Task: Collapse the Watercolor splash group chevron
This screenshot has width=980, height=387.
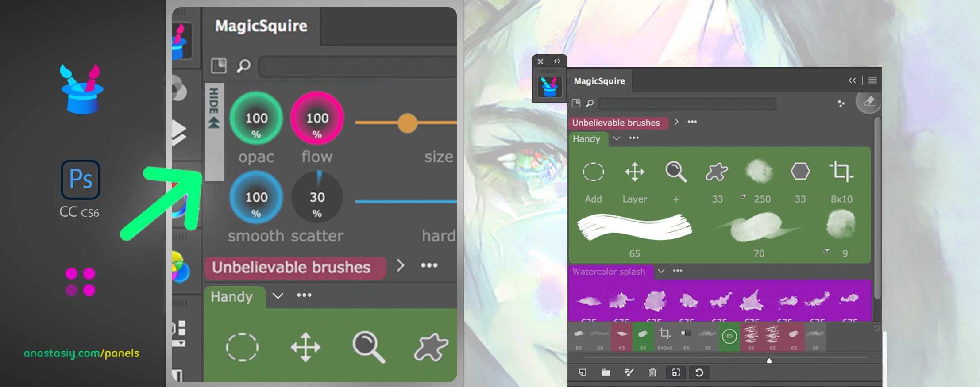Action: (x=661, y=271)
